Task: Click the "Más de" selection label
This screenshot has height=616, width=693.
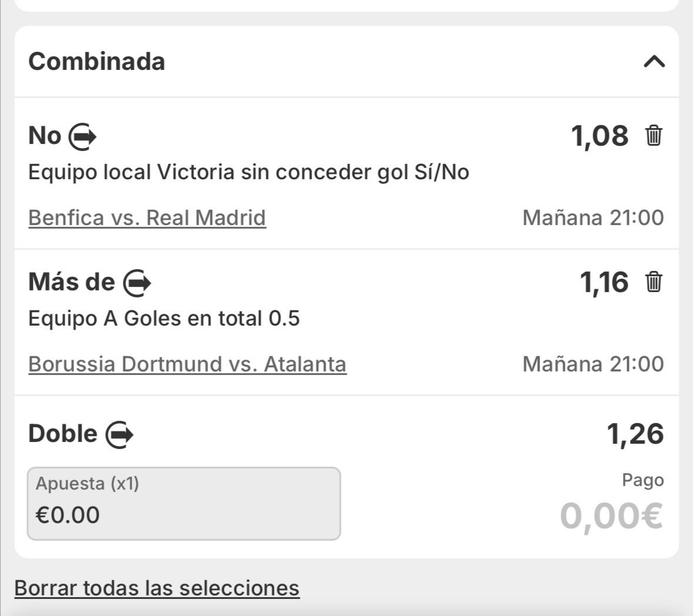Action: coord(71,282)
